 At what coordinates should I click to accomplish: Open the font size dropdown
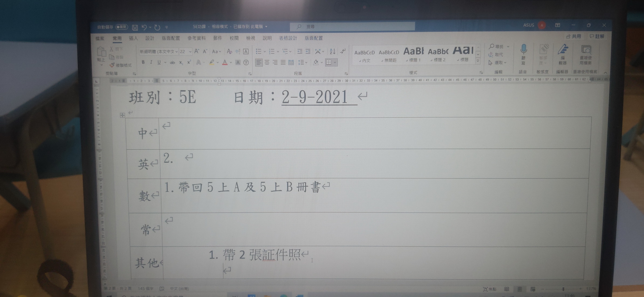[x=190, y=52]
